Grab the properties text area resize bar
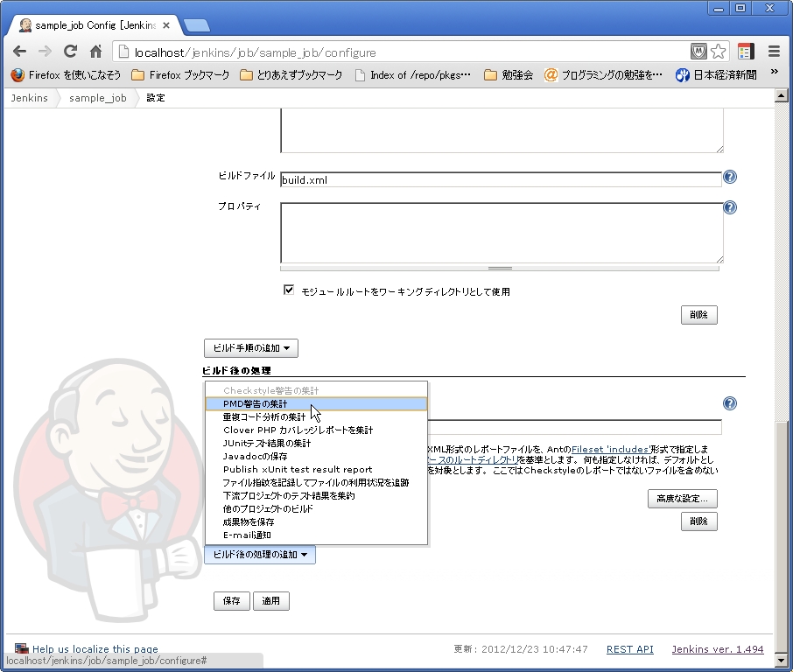The image size is (793, 672). tap(500, 268)
